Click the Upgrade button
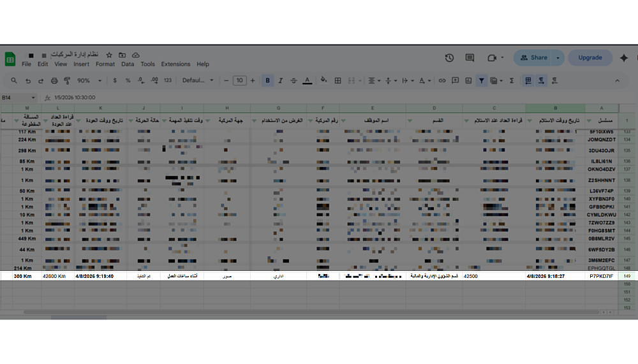The height and width of the screenshot is (364, 638). tap(590, 58)
